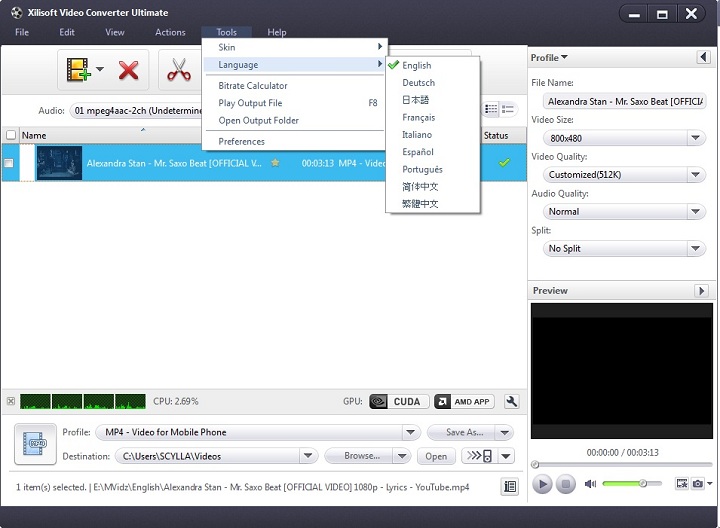
Task: Click the preview seek bar
Action: point(622,465)
